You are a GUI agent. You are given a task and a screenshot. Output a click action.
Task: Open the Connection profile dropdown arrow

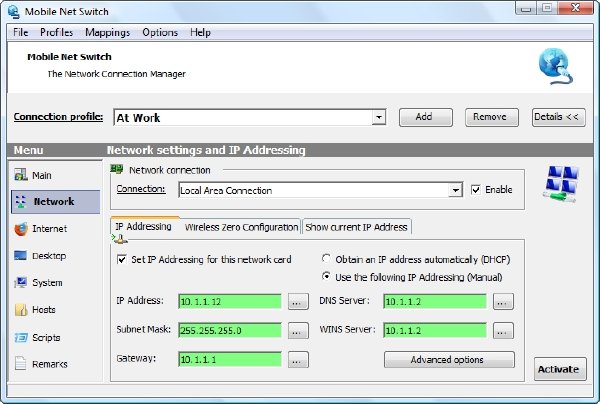tap(378, 117)
